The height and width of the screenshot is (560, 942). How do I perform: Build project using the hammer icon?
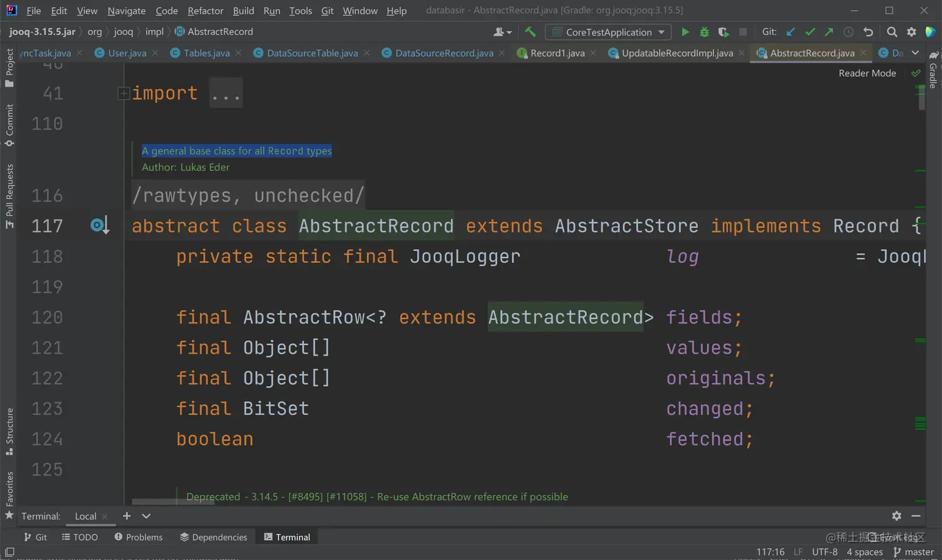pyautogui.click(x=530, y=32)
